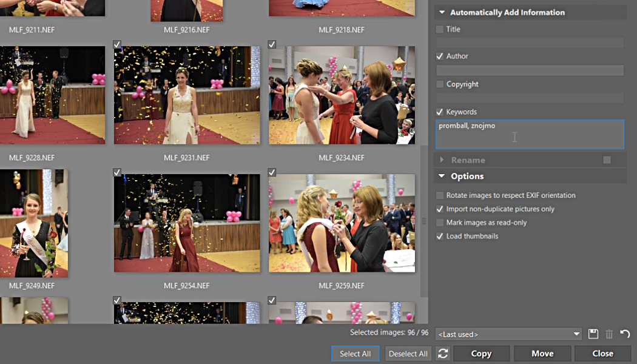Viewport: 637px width, 364px height.
Task: Click the refresh icon beside Deselect All
Action: click(x=443, y=354)
